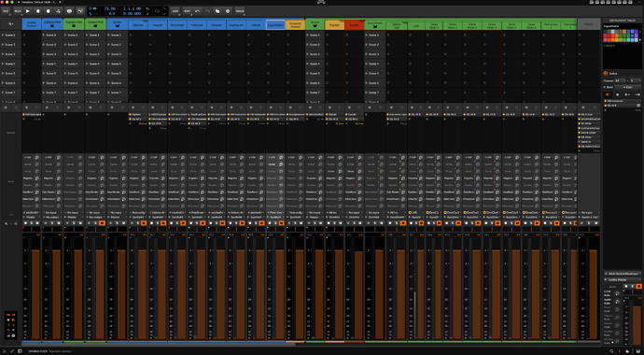Toggle the loop icon in the transport display

pyautogui.click(x=157, y=11)
